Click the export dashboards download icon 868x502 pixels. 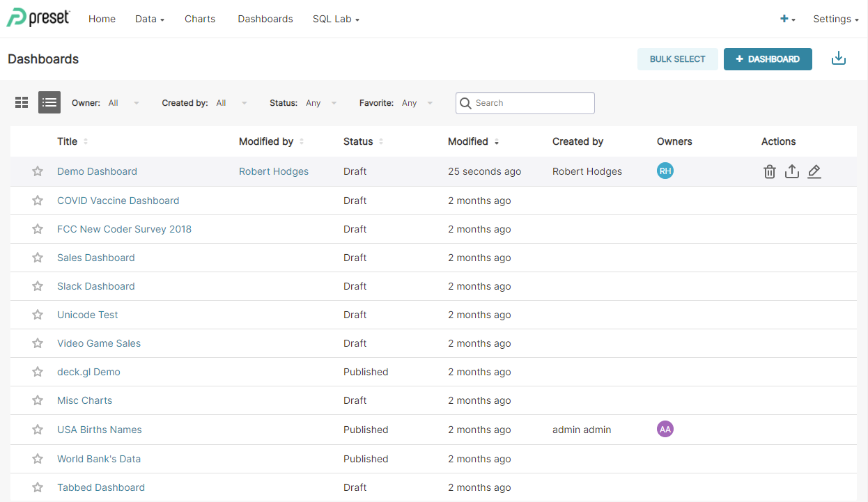tap(839, 58)
